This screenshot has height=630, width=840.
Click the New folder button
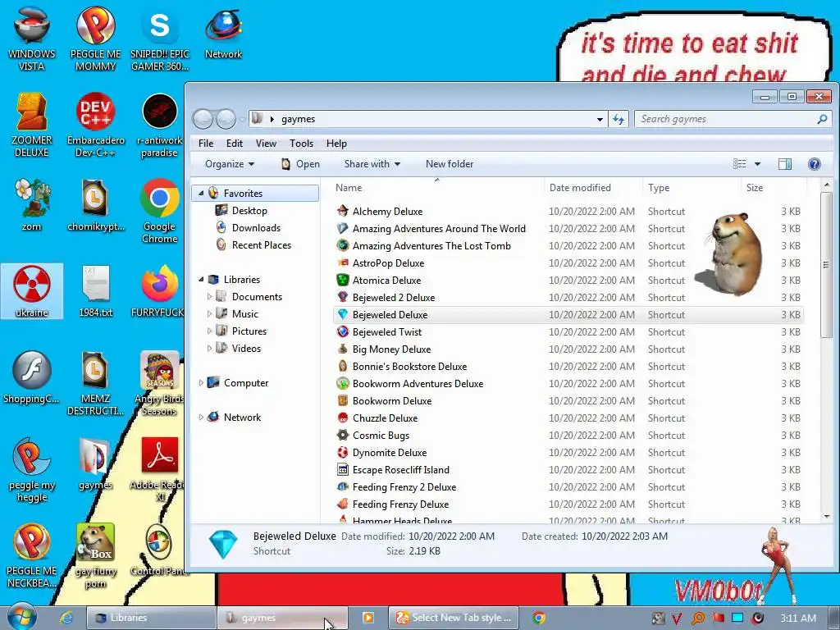(x=450, y=164)
